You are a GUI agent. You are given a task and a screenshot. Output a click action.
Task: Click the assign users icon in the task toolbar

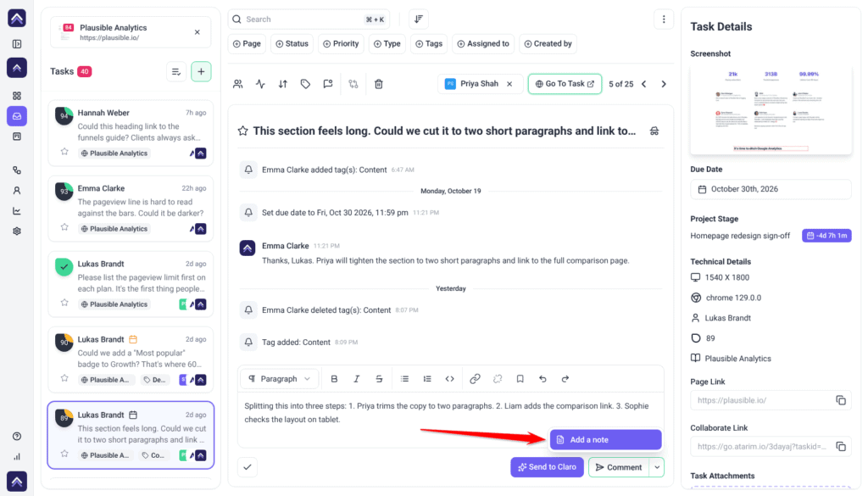pyautogui.click(x=238, y=84)
